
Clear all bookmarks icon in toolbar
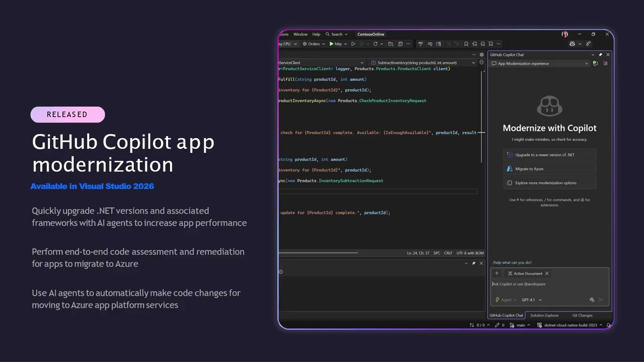491,44
